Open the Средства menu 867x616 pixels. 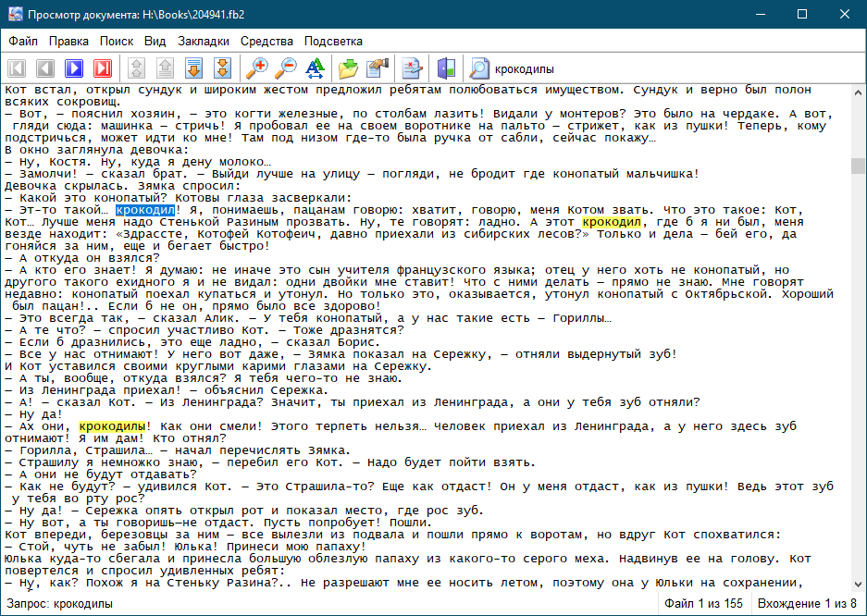[266, 41]
